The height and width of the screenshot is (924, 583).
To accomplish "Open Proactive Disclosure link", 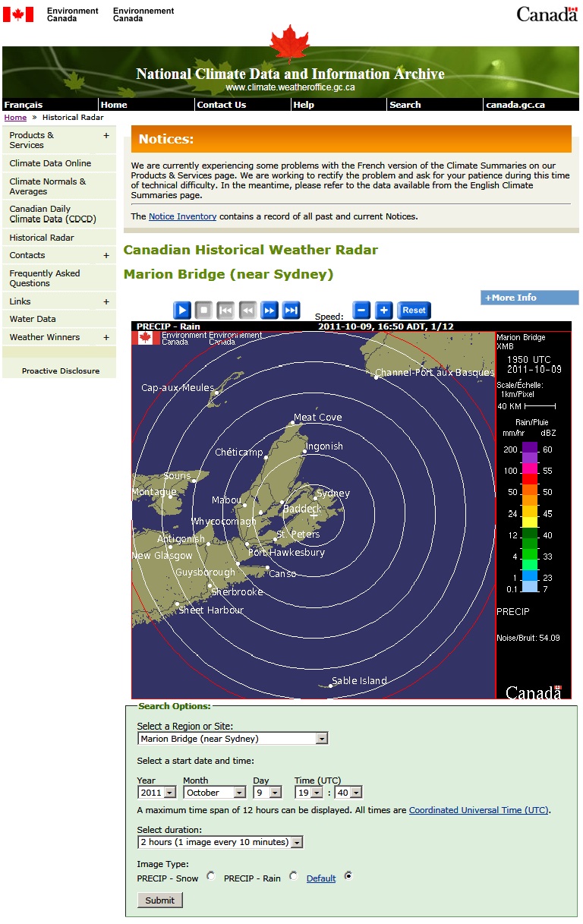I will coord(61,371).
